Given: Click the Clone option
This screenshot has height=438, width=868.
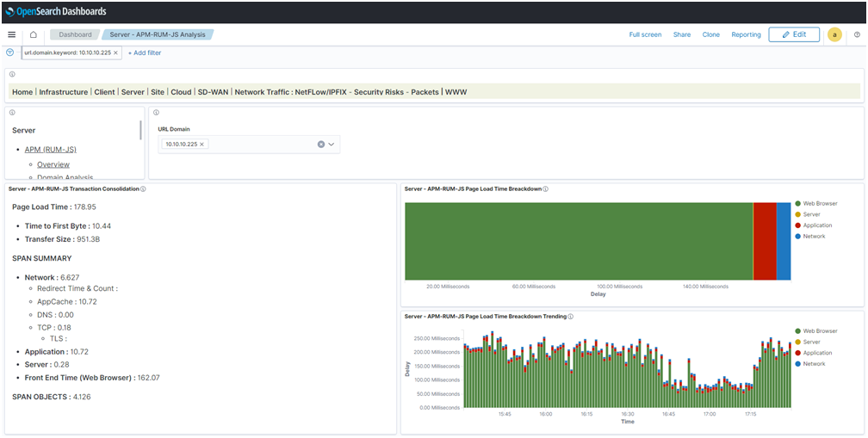Looking at the screenshot, I should click(x=711, y=34).
